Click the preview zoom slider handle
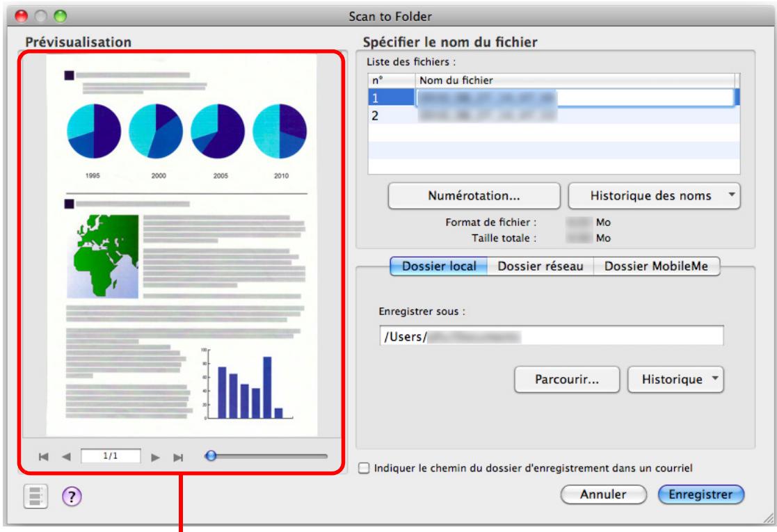777x532 pixels. click(211, 456)
